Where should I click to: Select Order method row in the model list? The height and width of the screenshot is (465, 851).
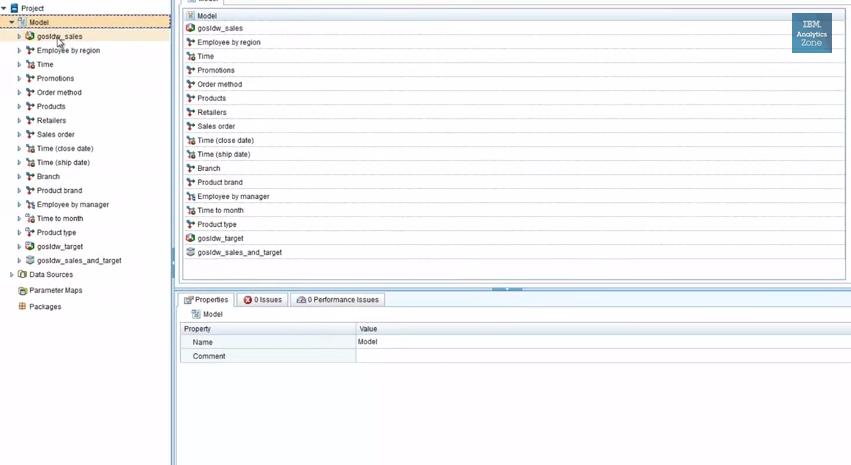(x=513, y=84)
